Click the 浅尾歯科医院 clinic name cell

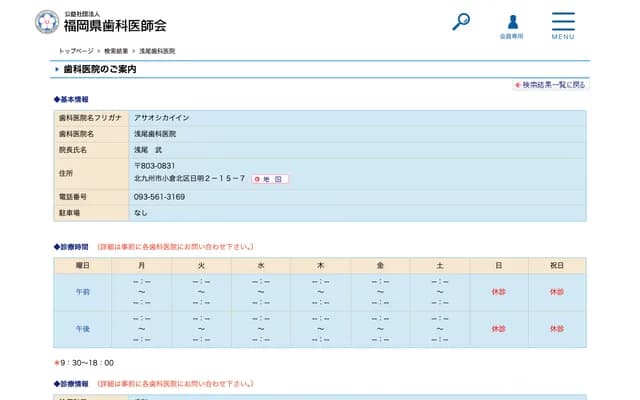[x=154, y=133]
